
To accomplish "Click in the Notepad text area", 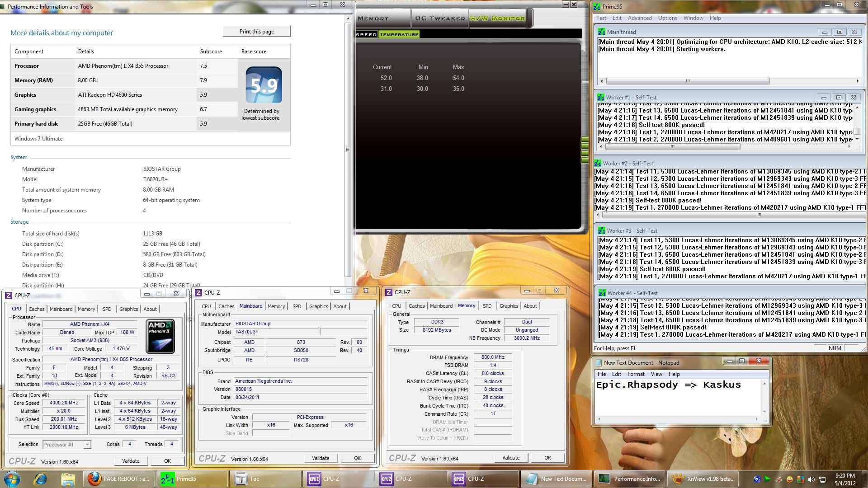I will point(678,397).
